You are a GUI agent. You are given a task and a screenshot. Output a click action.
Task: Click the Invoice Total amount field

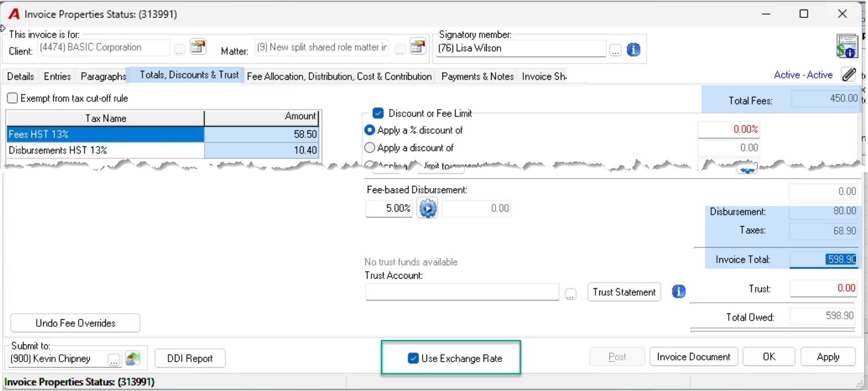pyautogui.click(x=823, y=259)
